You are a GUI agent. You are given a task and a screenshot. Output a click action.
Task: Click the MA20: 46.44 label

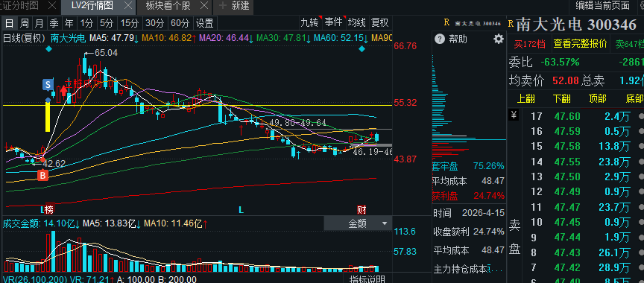[227, 39]
